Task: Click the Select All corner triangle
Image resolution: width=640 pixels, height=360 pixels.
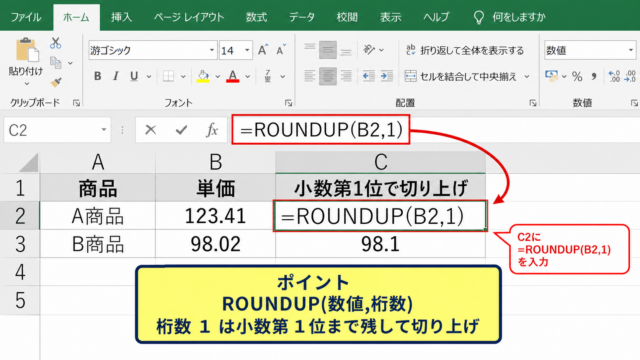Action: [29, 163]
